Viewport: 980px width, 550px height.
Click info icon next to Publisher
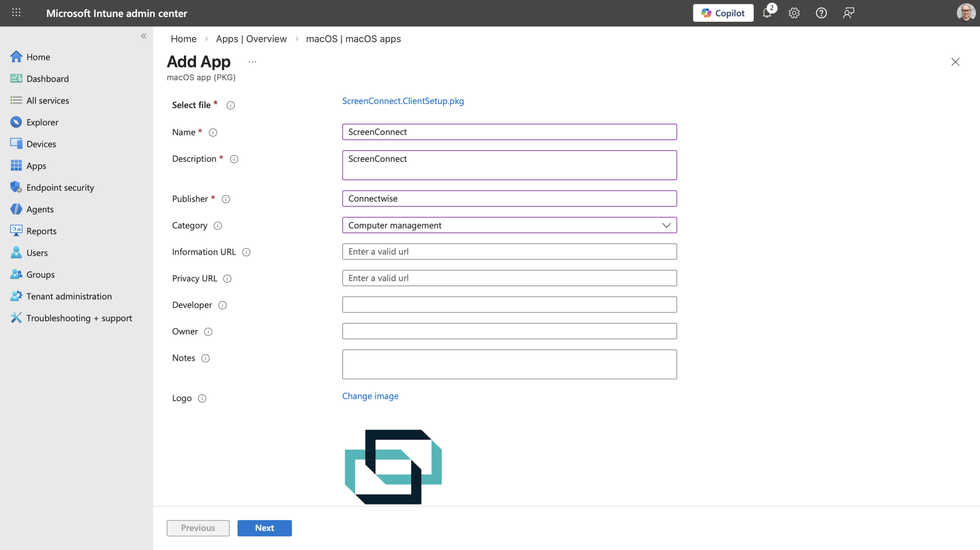point(226,199)
